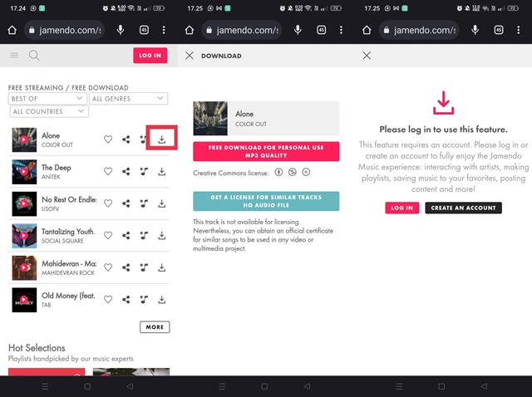Share the Mahidevran track
The height and width of the screenshot is (397, 532).
(126, 267)
